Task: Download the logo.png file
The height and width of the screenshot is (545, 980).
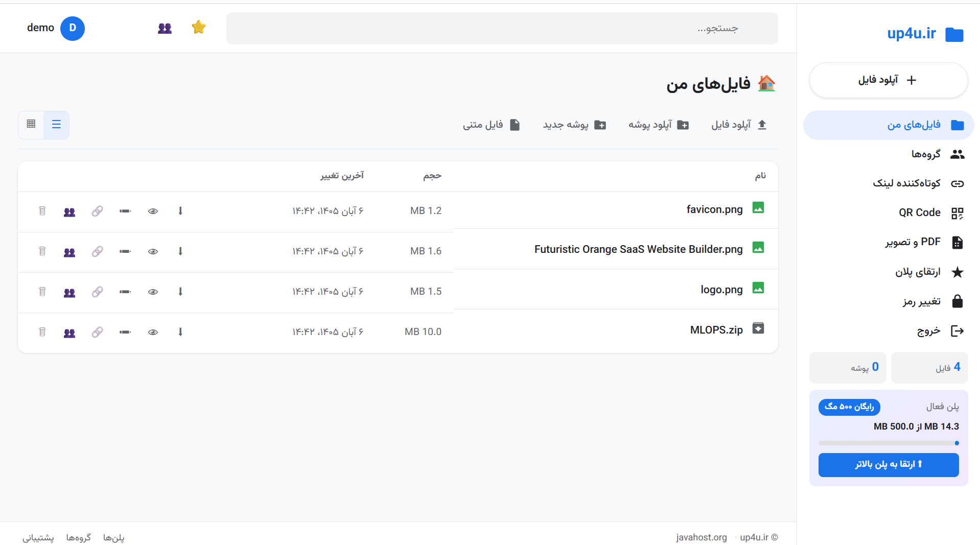Action: 180,292
